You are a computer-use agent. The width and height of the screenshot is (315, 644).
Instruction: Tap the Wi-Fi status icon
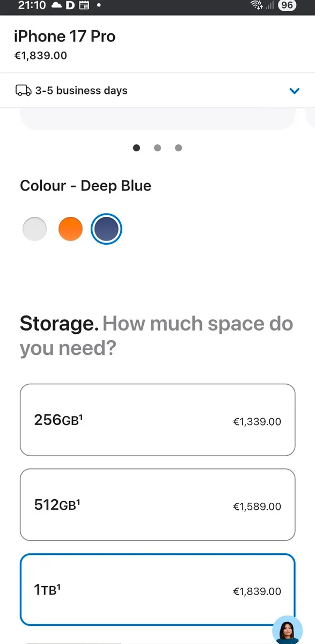pos(257,6)
